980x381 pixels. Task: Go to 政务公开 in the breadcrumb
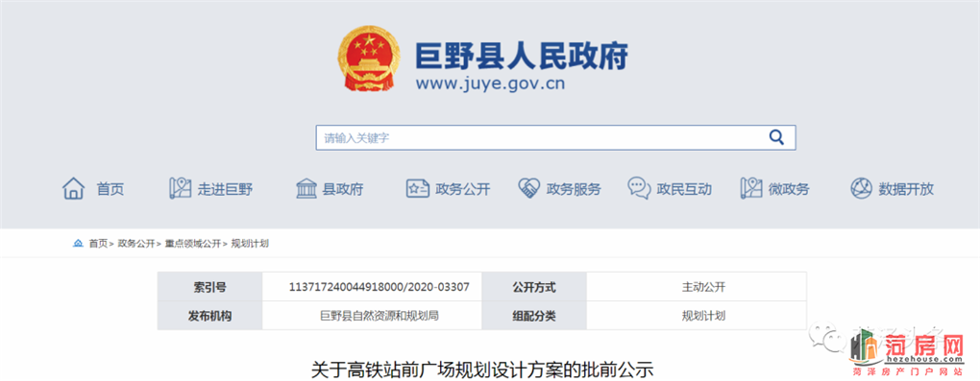point(136,244)
